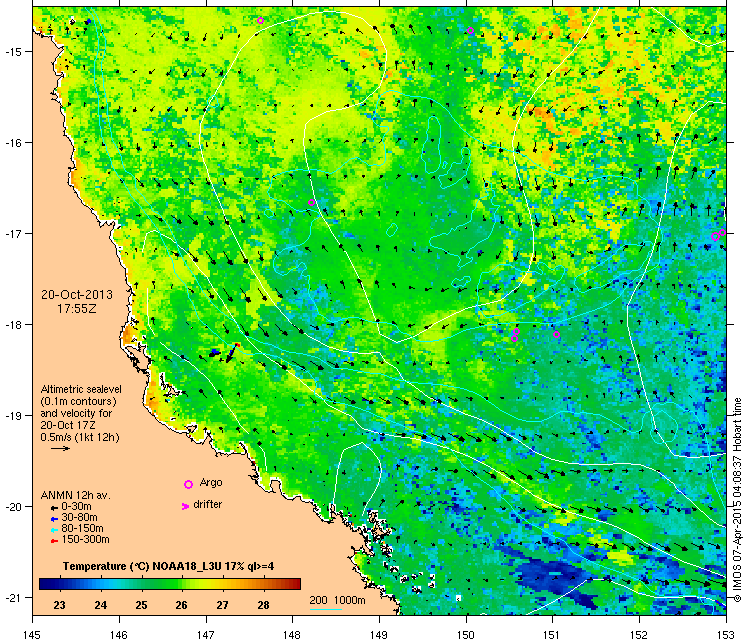Click the magenta Argo circle in the legend
The image size is (750, 640).
coord(188,484)
